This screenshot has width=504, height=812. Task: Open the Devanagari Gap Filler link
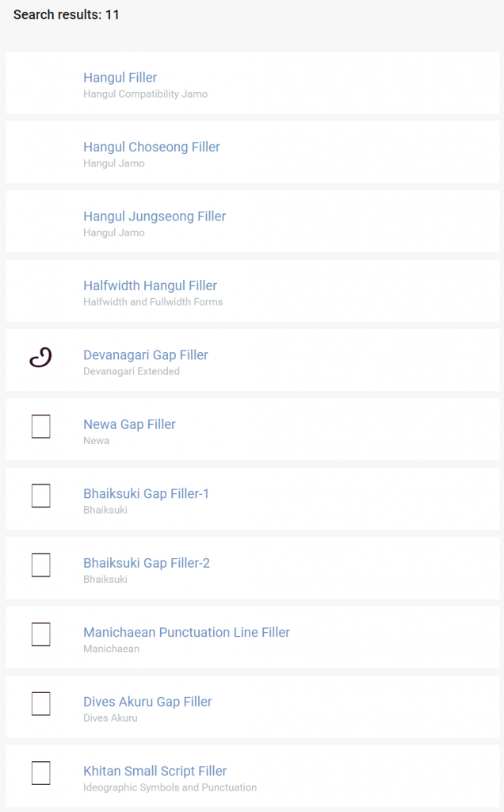(x=146, y=355)
